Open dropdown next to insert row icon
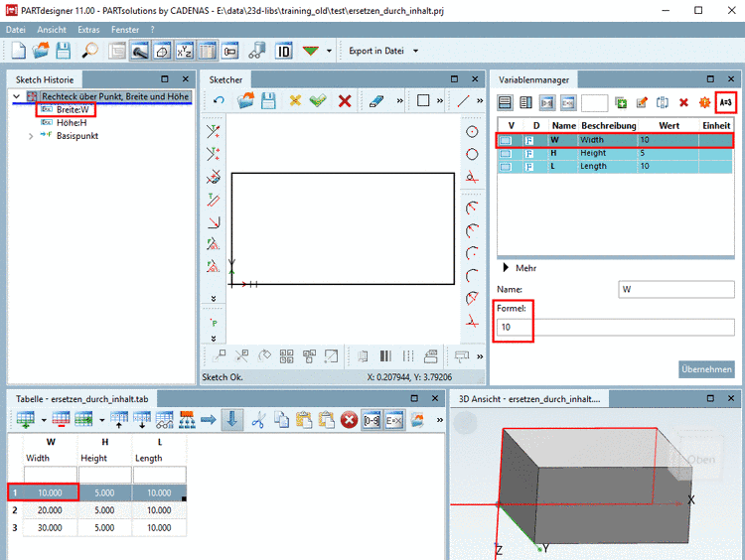 coord(44,420)
